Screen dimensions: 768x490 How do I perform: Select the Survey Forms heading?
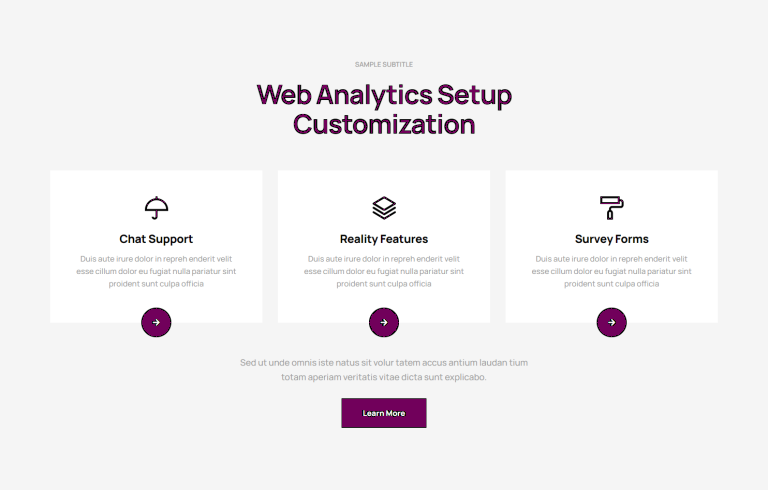coord(612,239)
